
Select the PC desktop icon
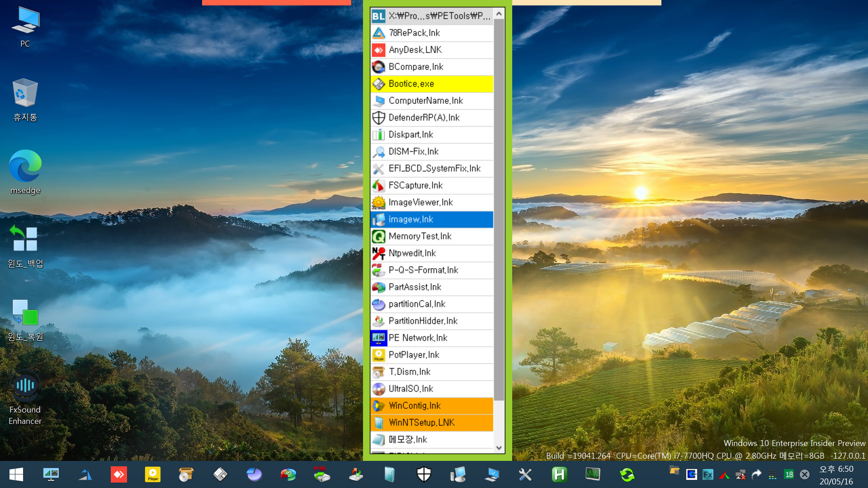click(x=25, y=27)
